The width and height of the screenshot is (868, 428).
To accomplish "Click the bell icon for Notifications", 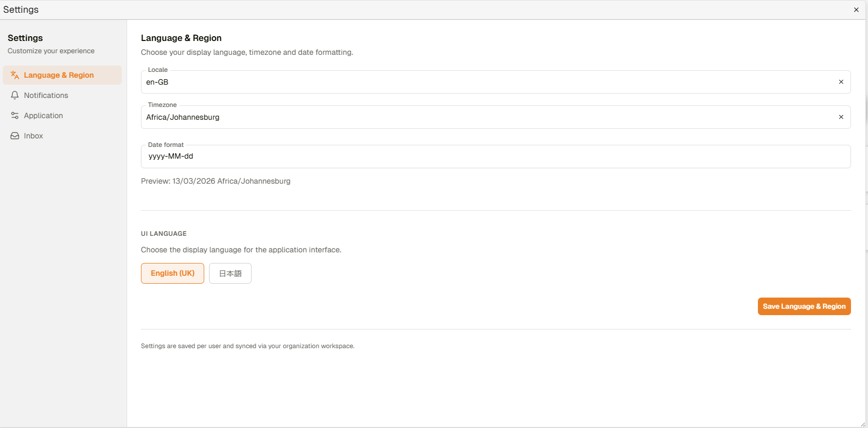I will [x=15, y=95].
